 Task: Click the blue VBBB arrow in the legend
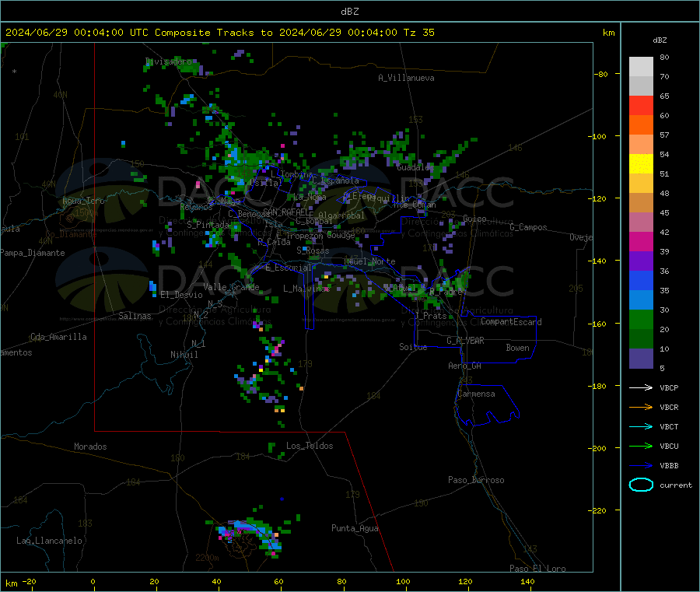[641, 465]
